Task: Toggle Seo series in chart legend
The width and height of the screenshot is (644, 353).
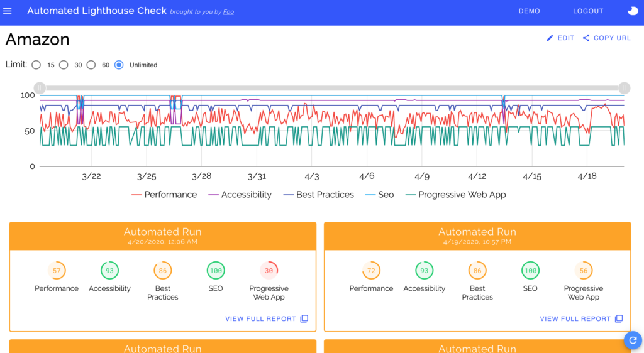Action: click(x=379, y=195)
